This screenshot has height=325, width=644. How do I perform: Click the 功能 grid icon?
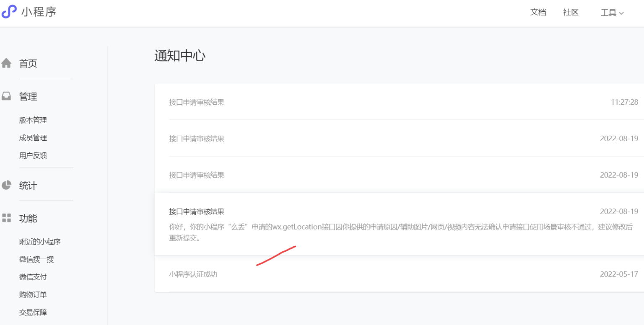[x=6, y=218]
